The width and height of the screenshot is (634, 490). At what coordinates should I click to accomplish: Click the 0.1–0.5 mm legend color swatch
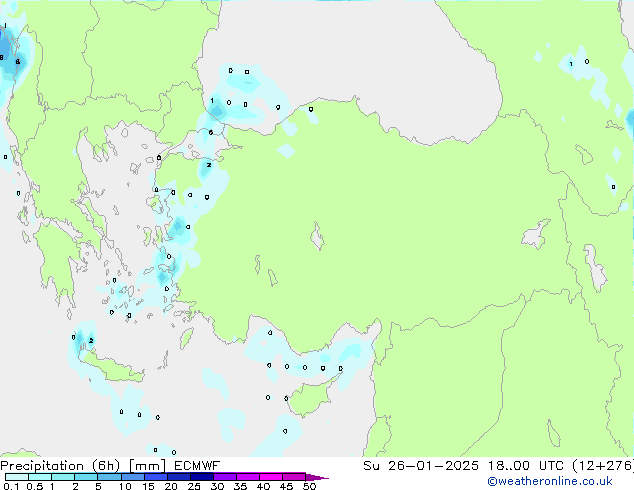pyautogui.click(x=17, y=477)
